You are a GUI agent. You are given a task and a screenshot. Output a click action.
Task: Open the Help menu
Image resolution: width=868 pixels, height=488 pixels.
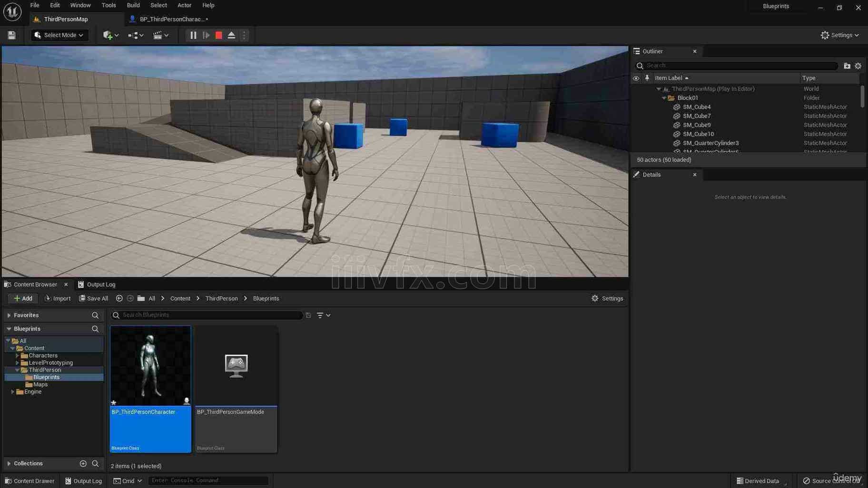pos(208,5)
